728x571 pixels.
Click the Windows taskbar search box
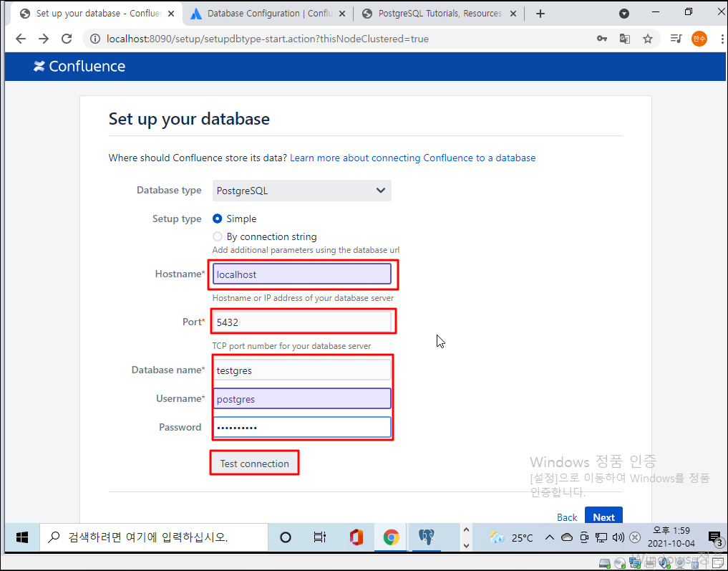[154, 537]
